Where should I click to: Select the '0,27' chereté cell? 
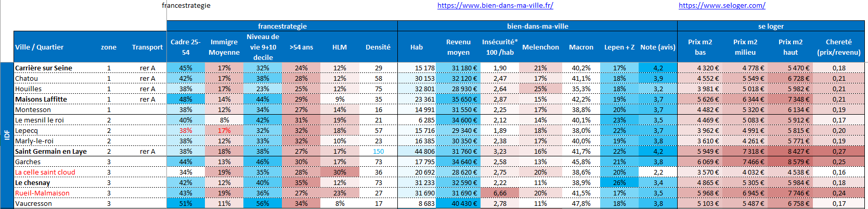click(839, 151)
